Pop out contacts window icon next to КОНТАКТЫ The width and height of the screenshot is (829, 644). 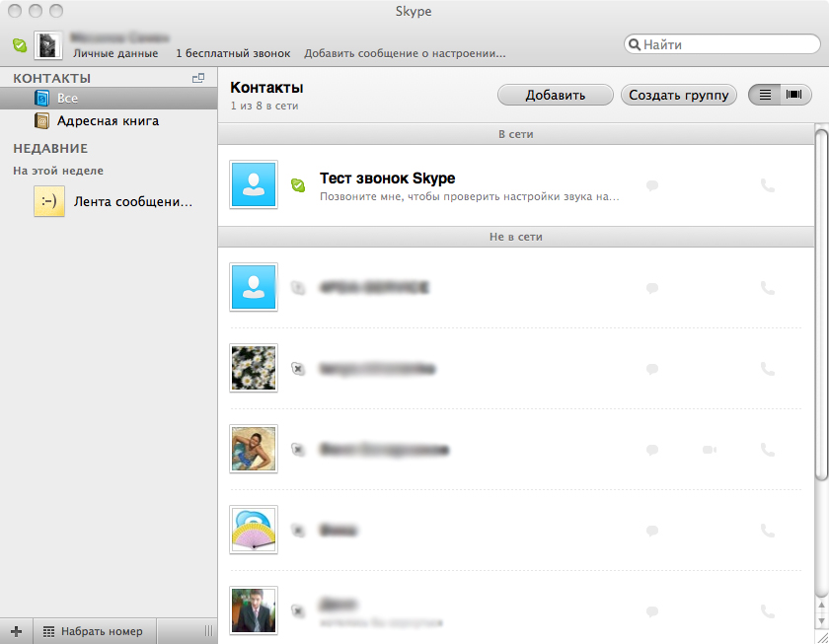(198, 78)
